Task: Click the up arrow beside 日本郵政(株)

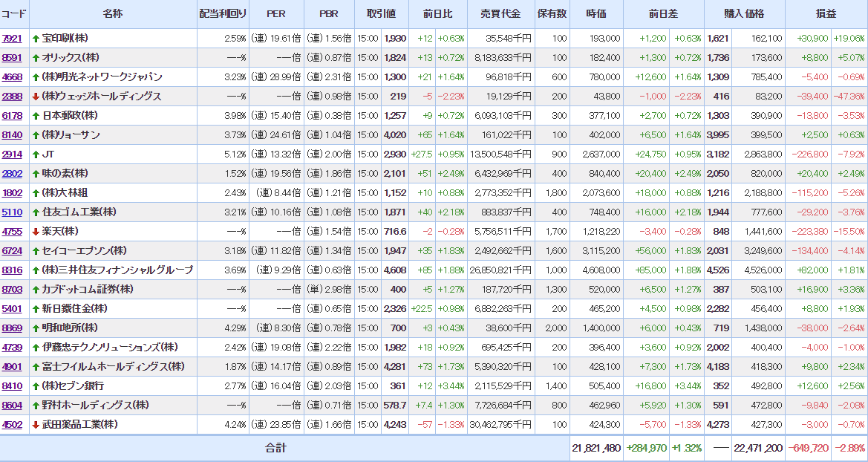Action: (x=36, y=115)
